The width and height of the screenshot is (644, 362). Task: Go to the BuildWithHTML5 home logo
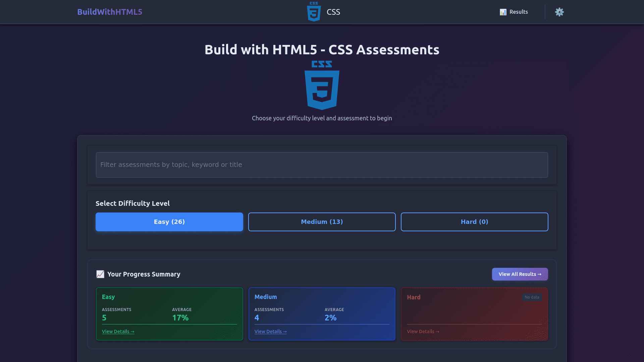[110, 12]
